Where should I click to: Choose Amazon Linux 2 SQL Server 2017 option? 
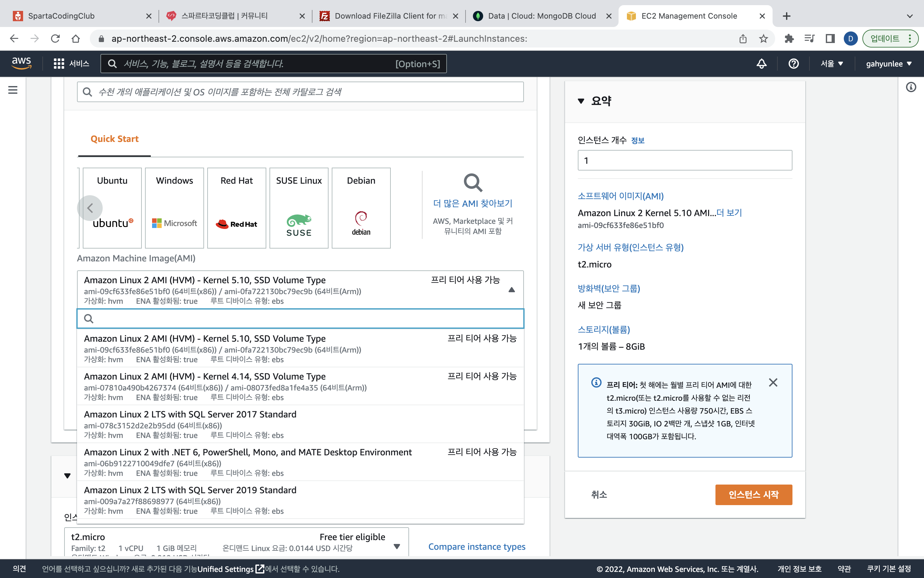[300, 424]
